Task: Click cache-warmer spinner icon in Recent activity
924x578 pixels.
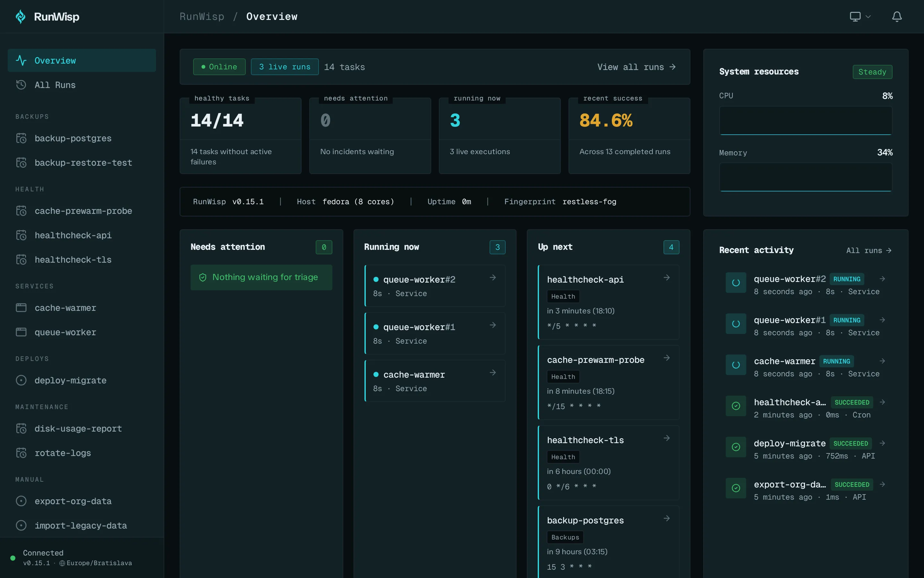Action: pyautogui.click(x=736, y=365)
